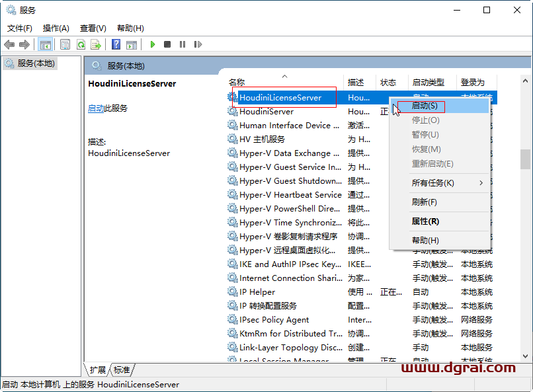The height and width of the screenshot is (392, 533).
Task: Click the Restart Service icon
Action: (198, 44)
